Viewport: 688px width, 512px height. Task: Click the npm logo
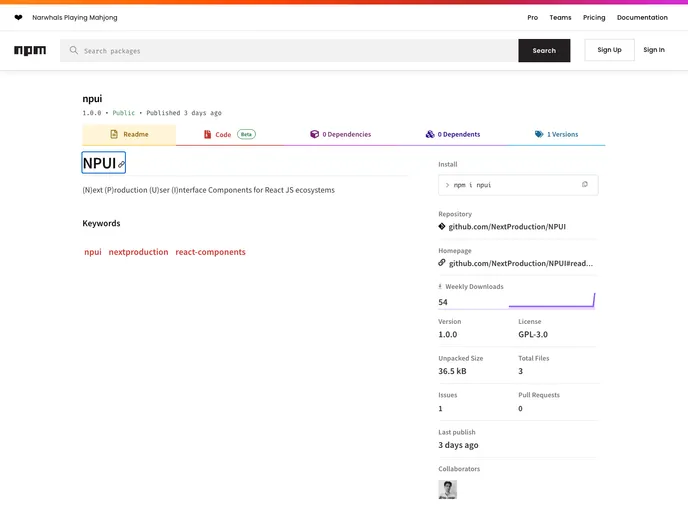point(30,50)
